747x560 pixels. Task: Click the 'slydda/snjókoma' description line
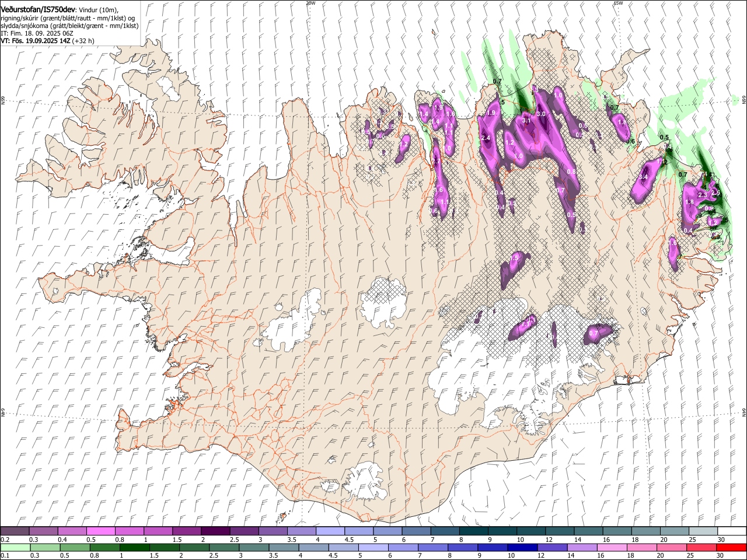pyautogui.click(x=69, y=26)
